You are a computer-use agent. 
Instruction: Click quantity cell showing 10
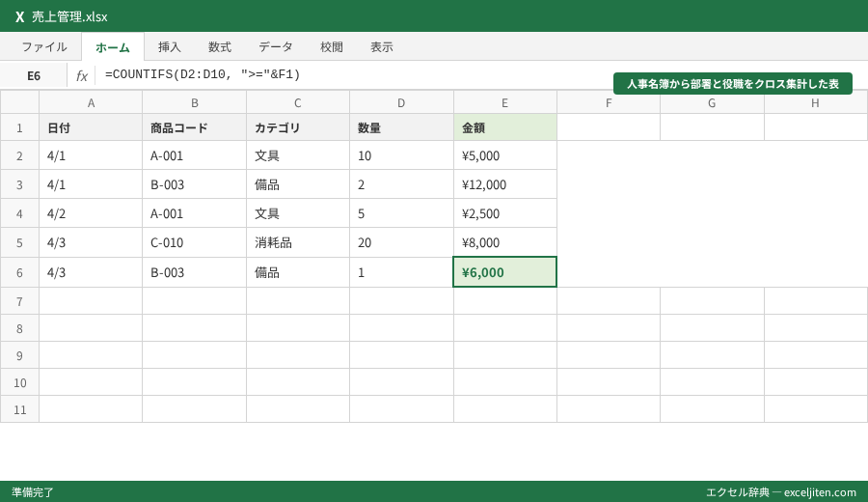(x=401, y=155)
